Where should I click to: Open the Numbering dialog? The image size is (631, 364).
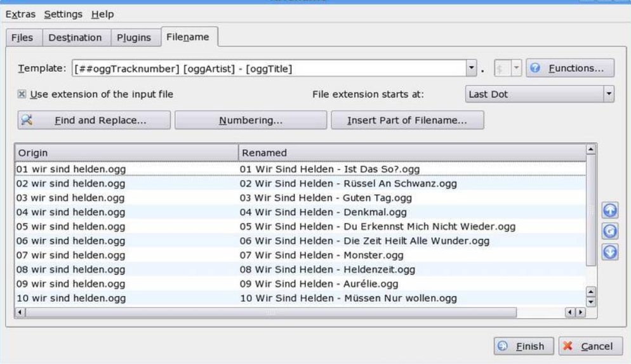coord(251,120)
